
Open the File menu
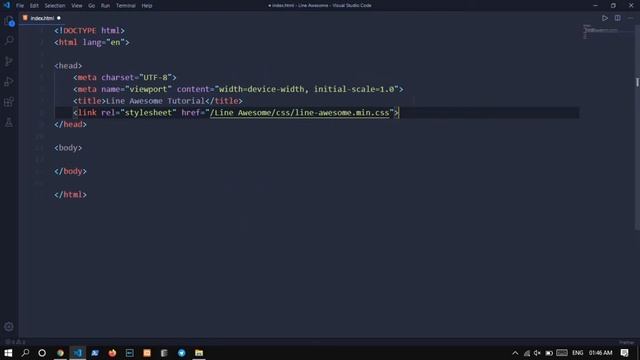click(20, 6)
